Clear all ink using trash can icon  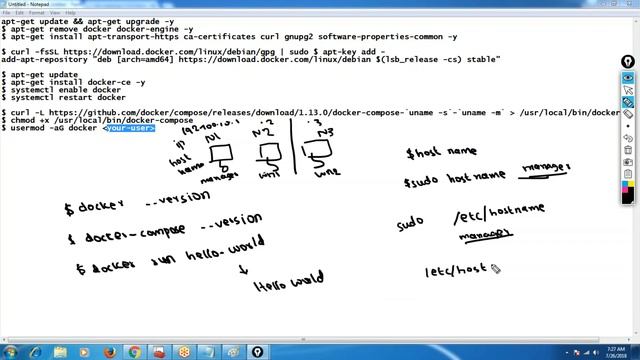[x=628, y=150]
